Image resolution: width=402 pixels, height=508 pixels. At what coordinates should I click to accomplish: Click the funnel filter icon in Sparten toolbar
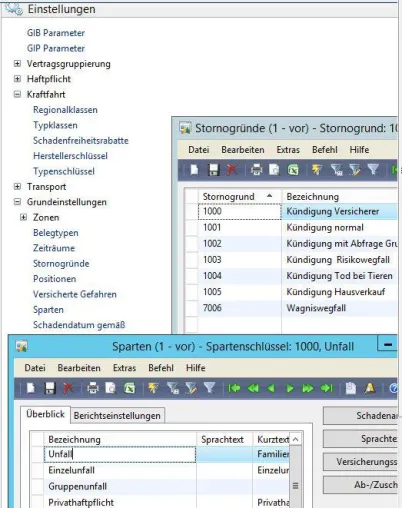209,388
